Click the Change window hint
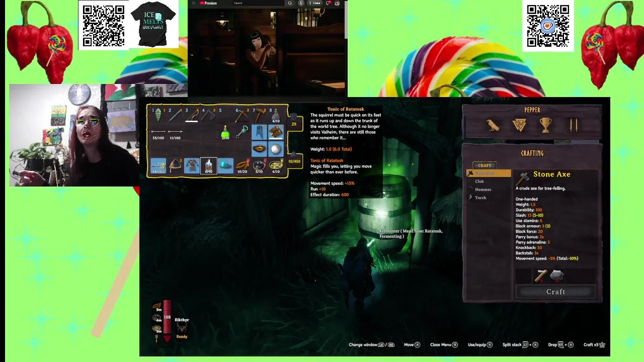Screen dimensions: 644x362 point(372,345)
